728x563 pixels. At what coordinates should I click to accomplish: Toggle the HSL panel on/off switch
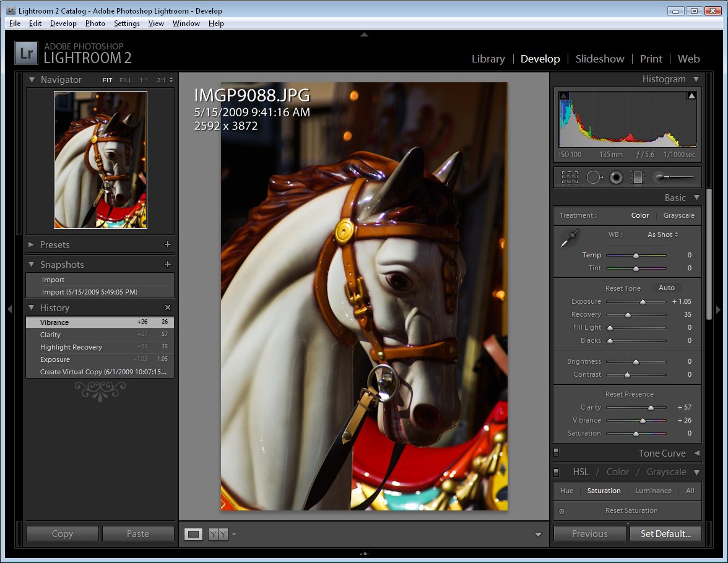556,472
